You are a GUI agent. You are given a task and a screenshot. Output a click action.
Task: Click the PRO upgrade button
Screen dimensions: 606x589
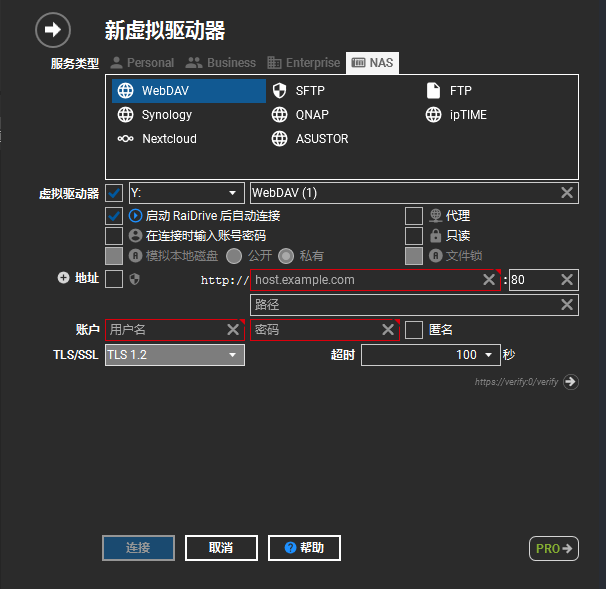(x=553, y=548)
